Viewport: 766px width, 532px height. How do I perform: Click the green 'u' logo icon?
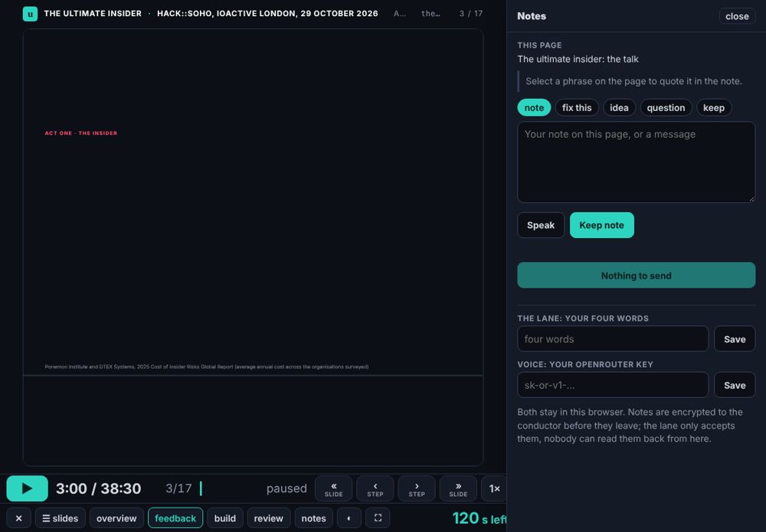click(31, 14)
